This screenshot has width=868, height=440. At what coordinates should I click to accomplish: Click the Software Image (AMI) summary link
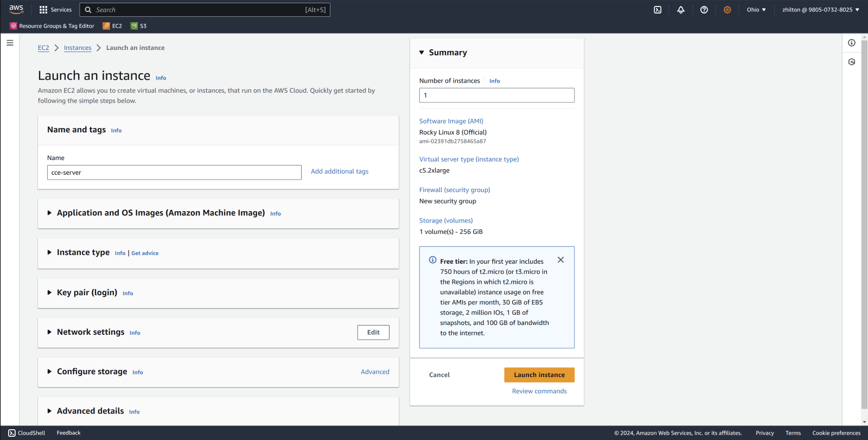[x=451, y=122]
